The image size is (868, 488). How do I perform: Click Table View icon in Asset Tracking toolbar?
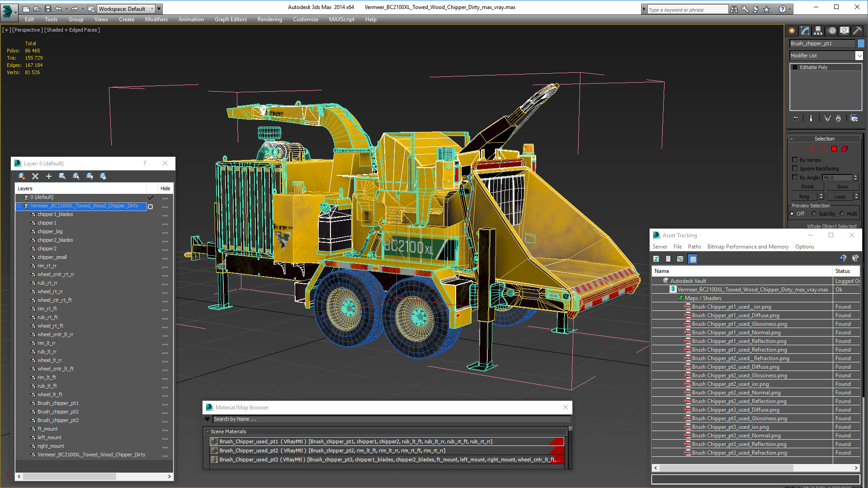click(x=693, y=259)
